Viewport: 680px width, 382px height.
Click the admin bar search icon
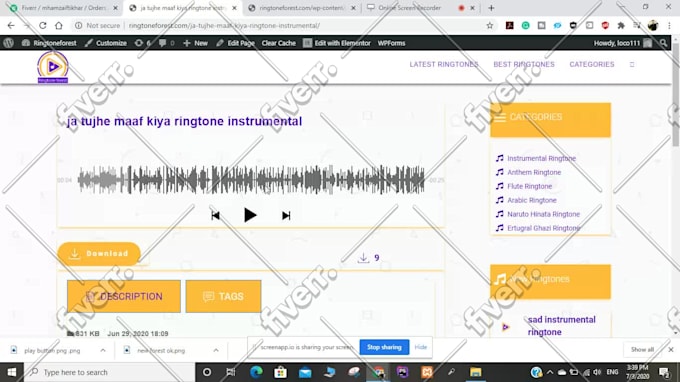(664, 43)
